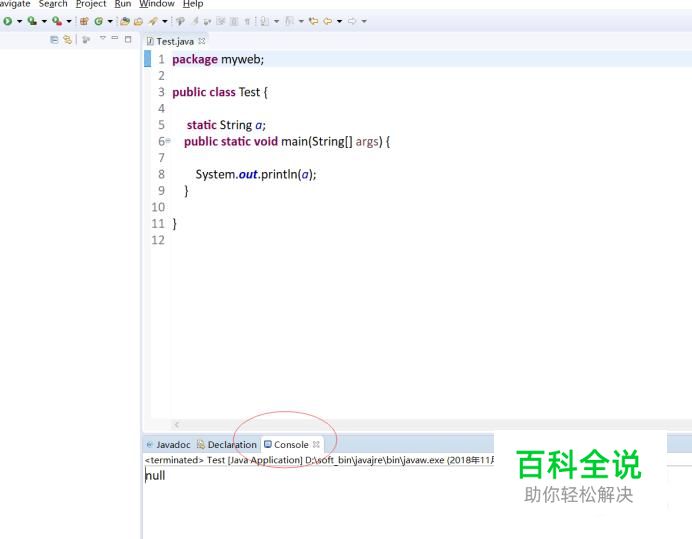Click the Focus on Active Task icon

point(86,40)
